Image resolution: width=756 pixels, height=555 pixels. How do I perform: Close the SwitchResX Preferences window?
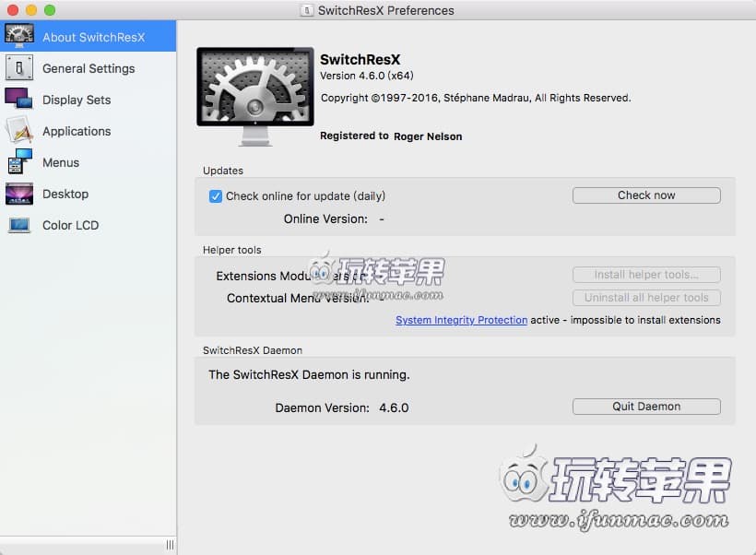(13, 9)
